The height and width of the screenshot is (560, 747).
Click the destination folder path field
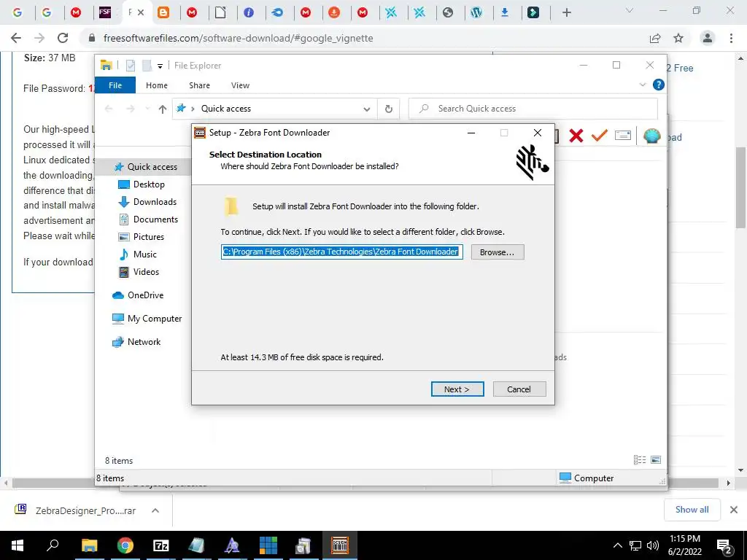(x=341, y=252)
